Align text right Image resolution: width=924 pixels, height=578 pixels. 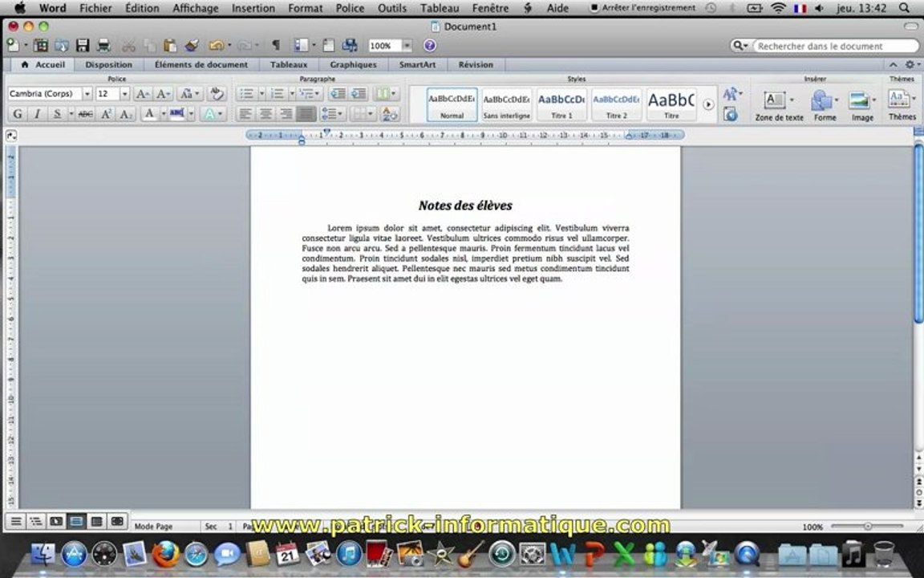(x=286, y=114)
